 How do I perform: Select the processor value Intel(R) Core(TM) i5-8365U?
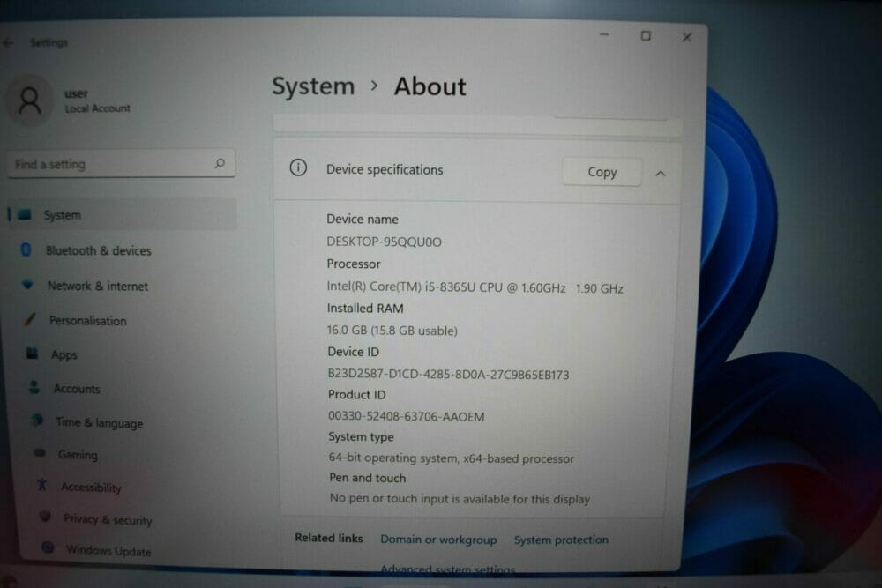click(475, 287)
